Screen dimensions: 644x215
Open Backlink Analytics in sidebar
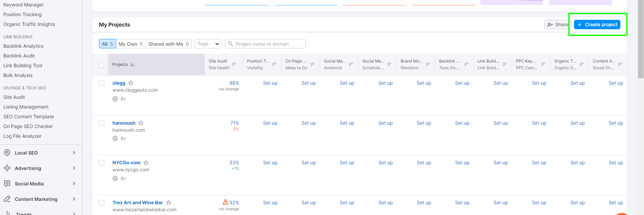pos(23,46)
